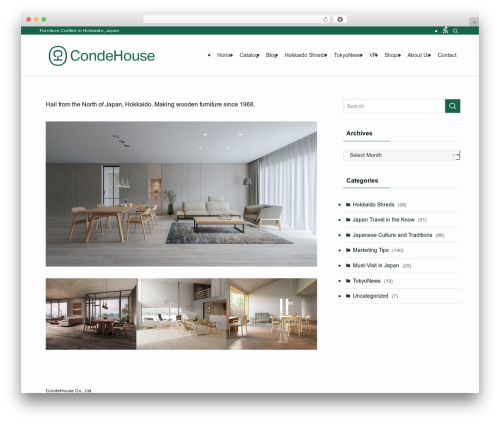Screen dimensions: 500x423
Task: Click the dark dining room photo thumbnail
Action: pyautogui.click(x=91, y=314)
